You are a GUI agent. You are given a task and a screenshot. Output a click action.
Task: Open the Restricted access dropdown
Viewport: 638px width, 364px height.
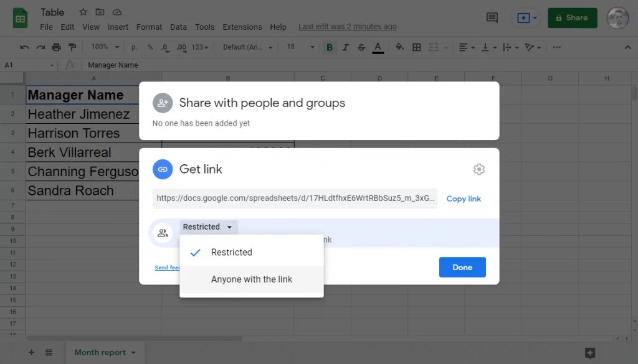tap(208, 226)
